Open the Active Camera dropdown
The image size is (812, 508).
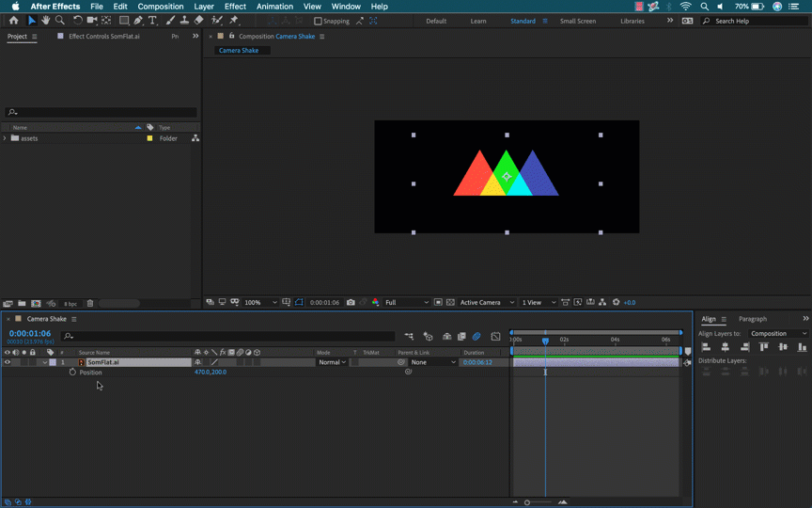[x=487, y=302]
